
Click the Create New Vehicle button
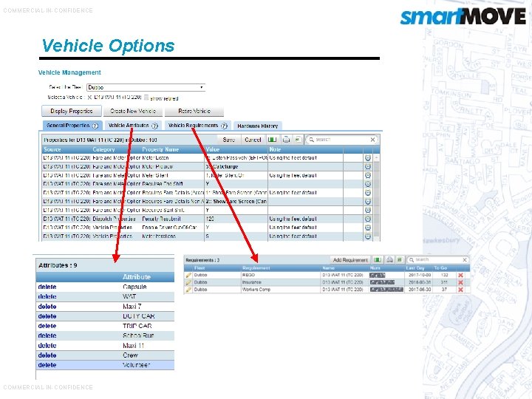[x=133, y=111]
